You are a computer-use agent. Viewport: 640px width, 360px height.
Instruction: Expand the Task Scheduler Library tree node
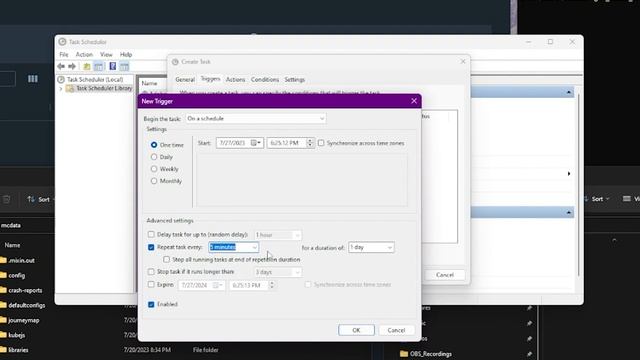coord(61,89)
